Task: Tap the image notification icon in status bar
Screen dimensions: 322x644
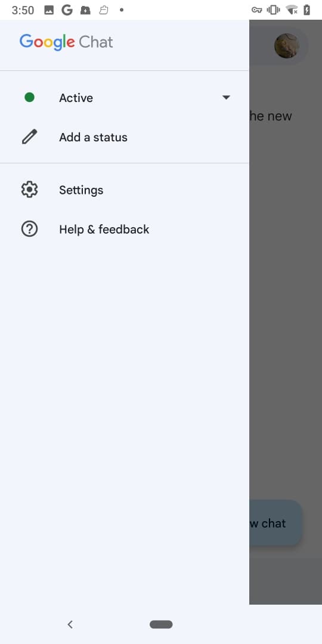Action: tap(49, 10)
